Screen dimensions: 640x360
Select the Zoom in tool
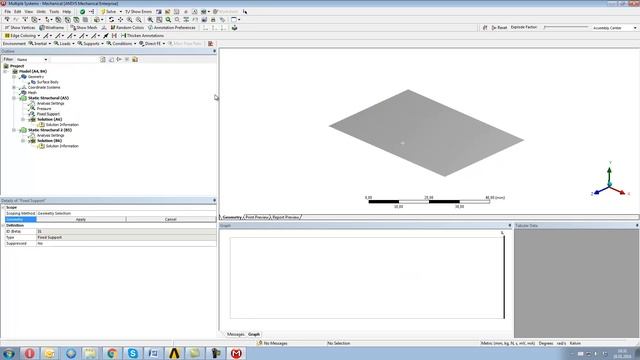(129, 20)
